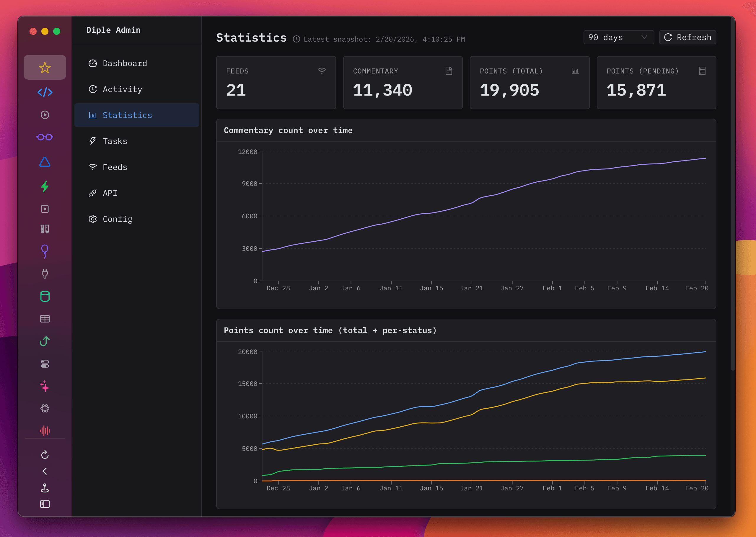Open the test tubes icon in the left rail
Image resolution: width=756 pixels, height=537 pixels.
[45, 229]
